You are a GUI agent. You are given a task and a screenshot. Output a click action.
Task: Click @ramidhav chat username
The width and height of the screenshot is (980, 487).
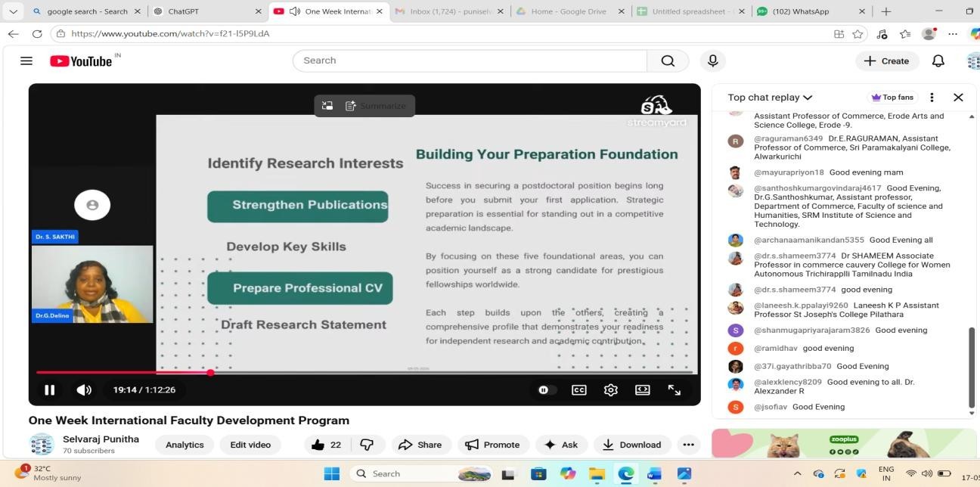[775, 348]
